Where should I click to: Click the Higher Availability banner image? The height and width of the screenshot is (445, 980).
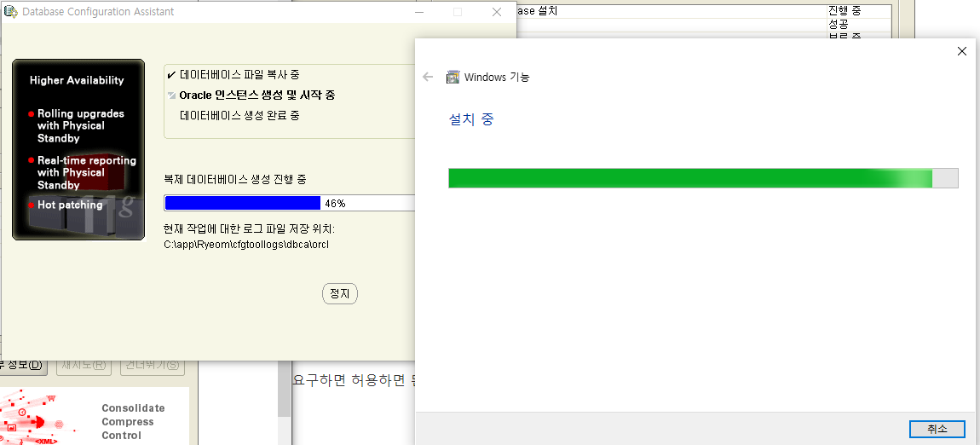pos(78,149)
